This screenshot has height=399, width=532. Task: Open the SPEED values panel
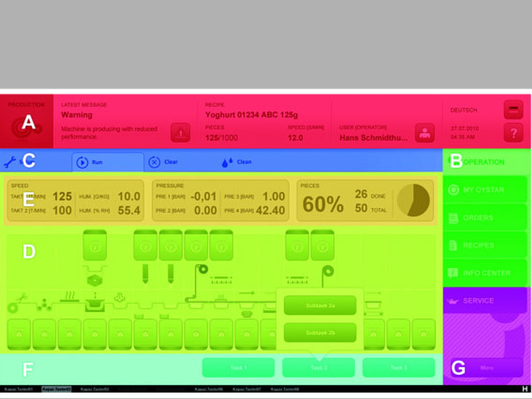(76, 200)
